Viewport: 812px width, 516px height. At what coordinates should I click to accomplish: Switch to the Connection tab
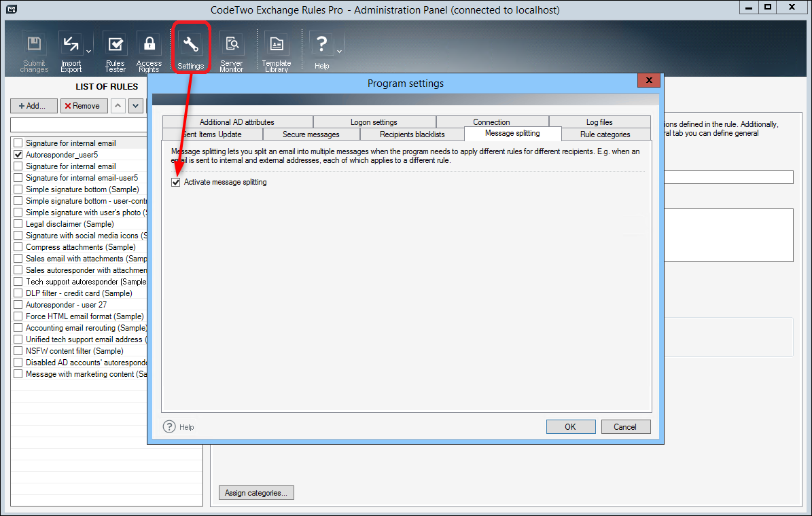[x=491, y=122]
